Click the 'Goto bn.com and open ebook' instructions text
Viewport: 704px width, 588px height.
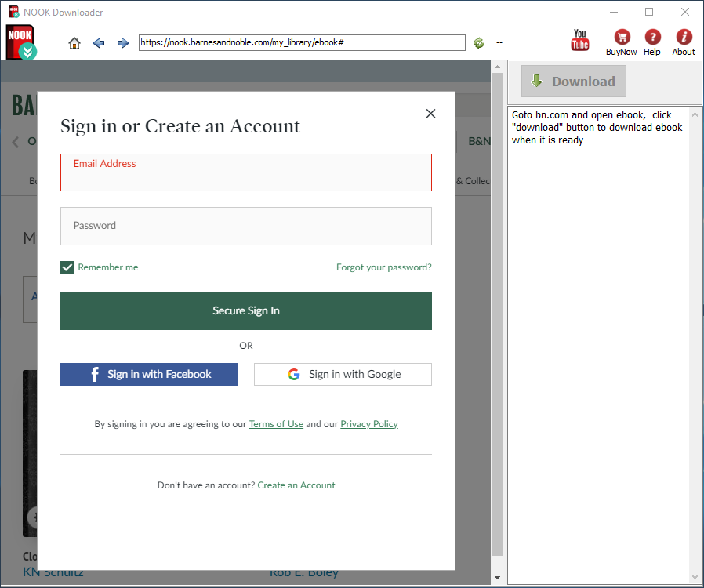pyautogui.click(x=597, y=128)
